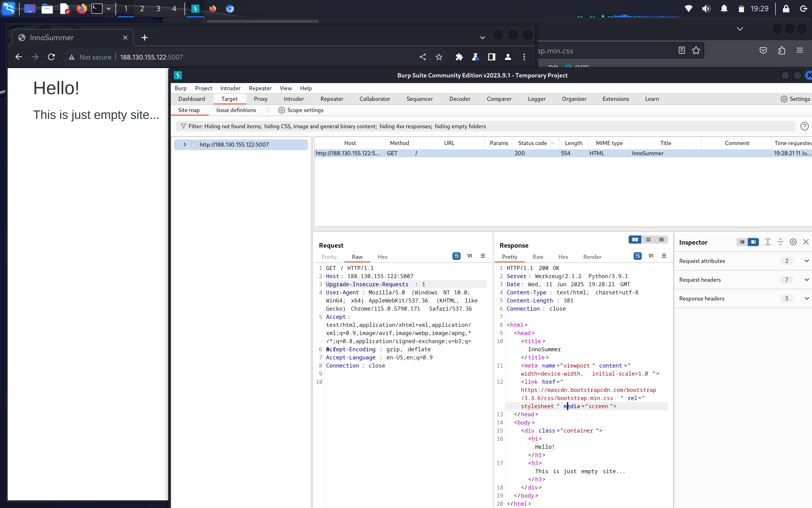The image size is (812, 508).
Task: Select top-bottom request/response layout
Action: (648, 240)
